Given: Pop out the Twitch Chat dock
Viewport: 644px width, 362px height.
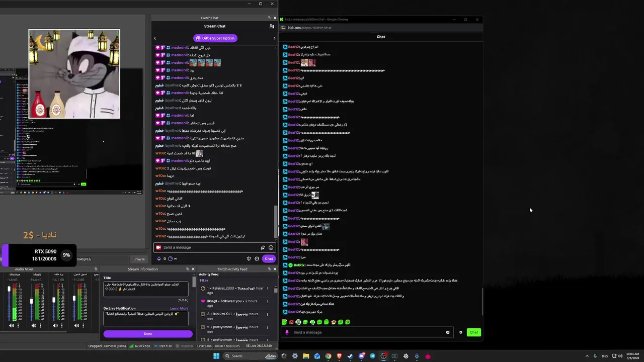Looking at the screenshot, I should pos(269,18).
